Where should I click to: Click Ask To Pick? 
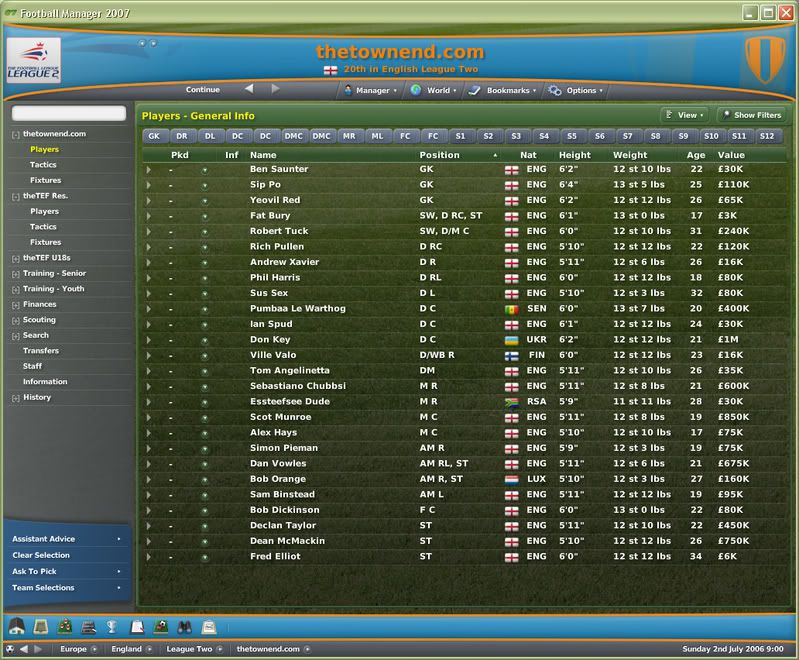[67, 571]
